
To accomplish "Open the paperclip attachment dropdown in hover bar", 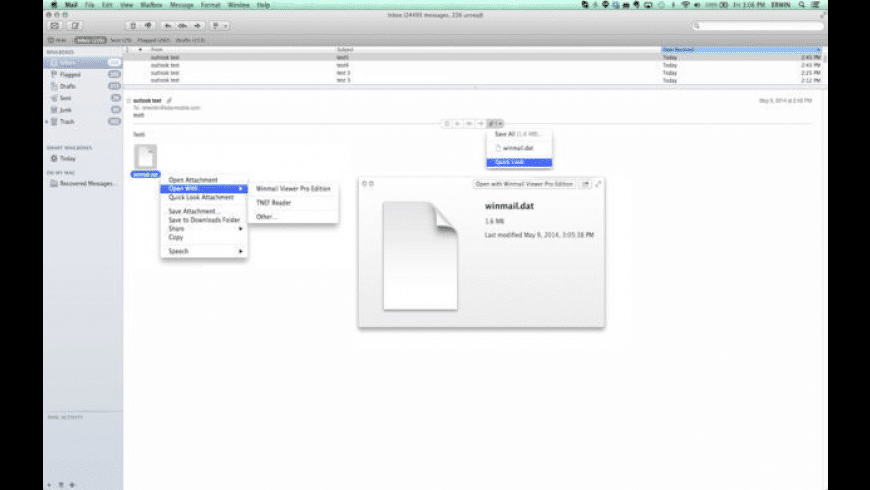I will tap(495, 124).
